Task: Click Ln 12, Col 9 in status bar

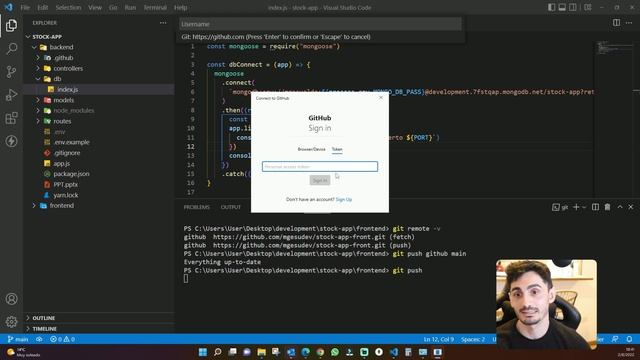Action: point(438,339)
